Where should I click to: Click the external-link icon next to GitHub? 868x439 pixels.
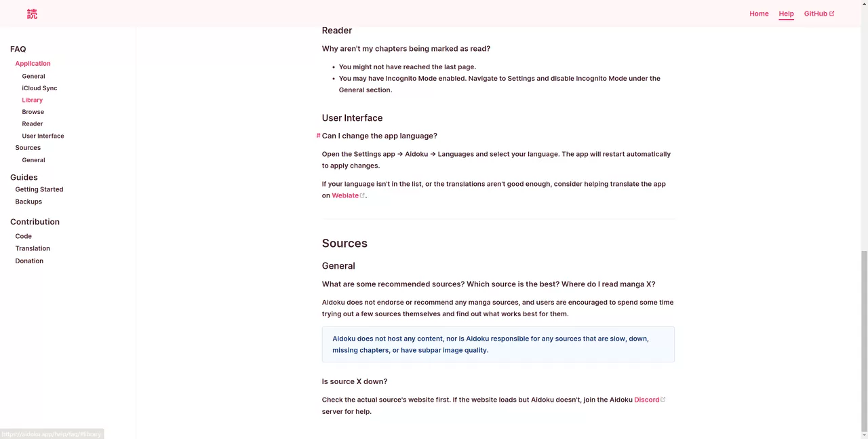tap(832, 14)
